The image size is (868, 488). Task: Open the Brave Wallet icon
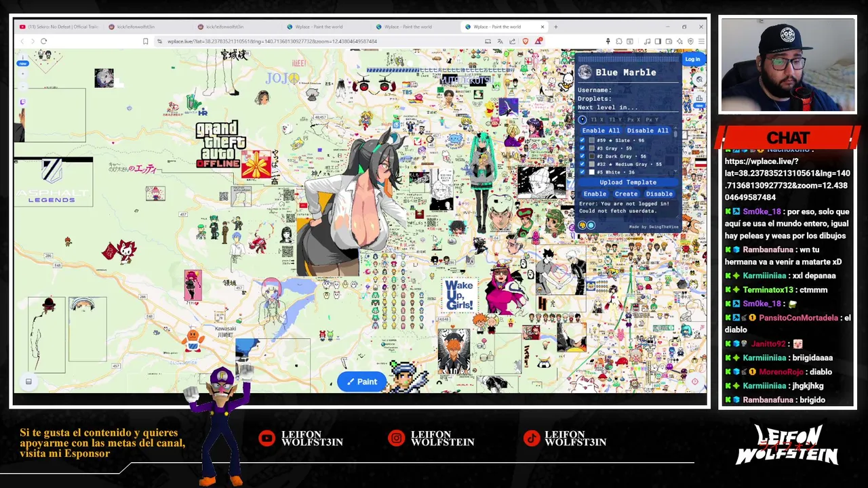coord(669,41)
